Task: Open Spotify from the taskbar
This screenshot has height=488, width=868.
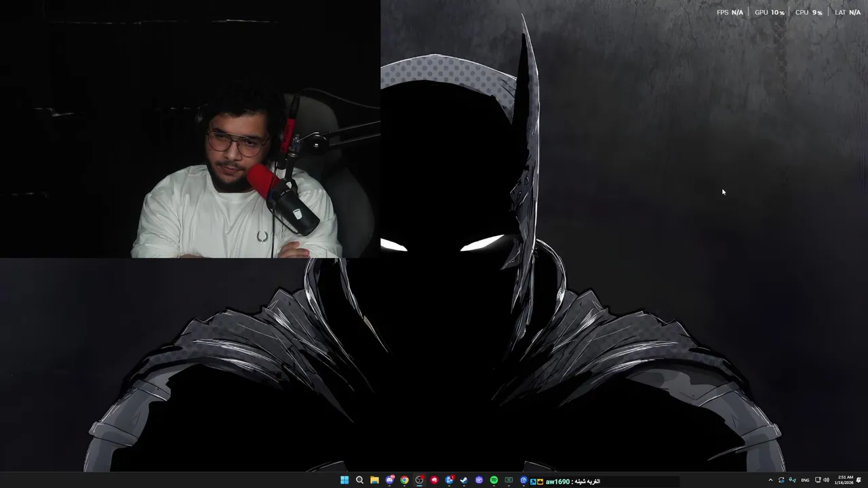Action: click(494, 481)
